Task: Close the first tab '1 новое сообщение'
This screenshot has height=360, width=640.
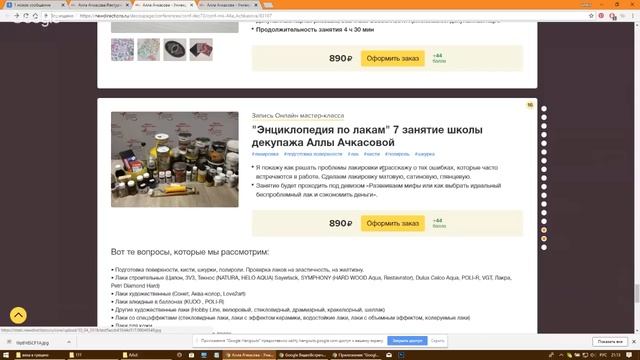Action: click(x=63, y=5)
